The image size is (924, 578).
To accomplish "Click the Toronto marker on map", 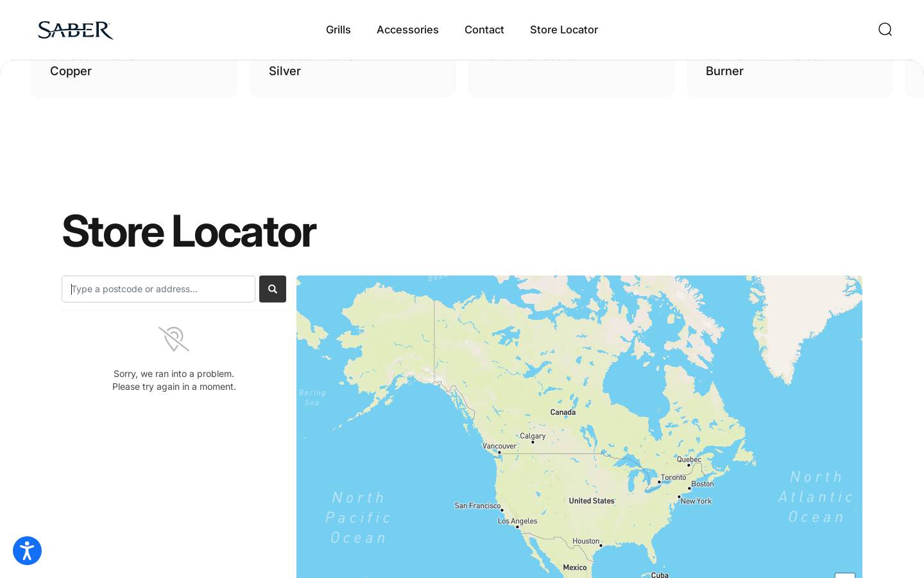I will 659,482.
